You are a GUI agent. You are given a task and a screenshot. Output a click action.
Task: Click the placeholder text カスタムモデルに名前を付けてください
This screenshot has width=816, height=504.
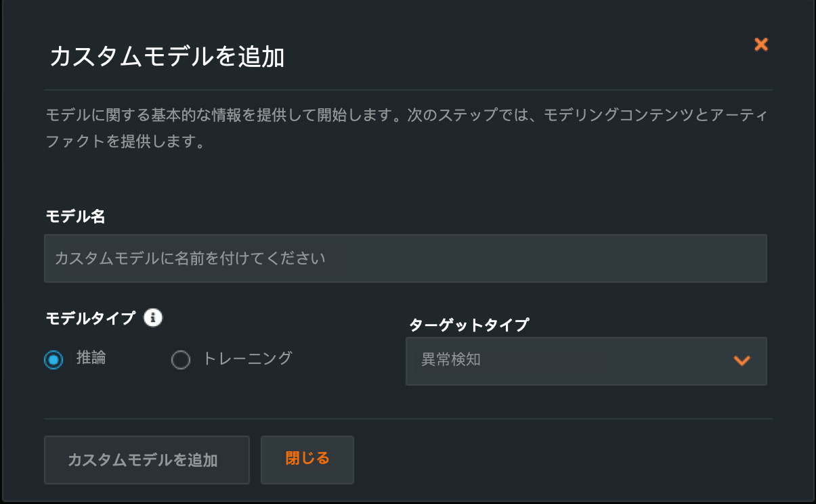point(190,258)
